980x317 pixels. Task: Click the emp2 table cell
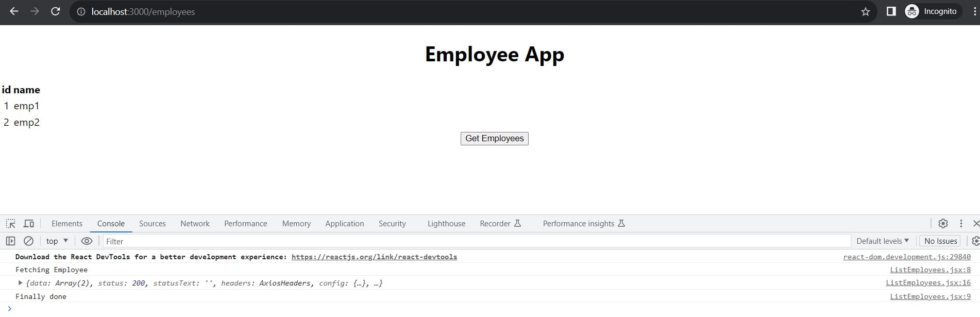(x=27, y=123)
